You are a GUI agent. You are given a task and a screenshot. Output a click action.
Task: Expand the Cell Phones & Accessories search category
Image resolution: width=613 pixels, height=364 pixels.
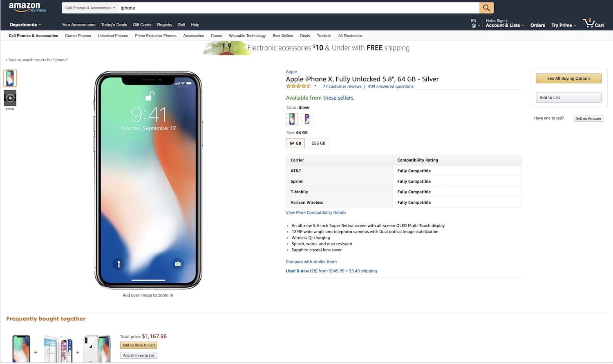(x=89, y=7)
